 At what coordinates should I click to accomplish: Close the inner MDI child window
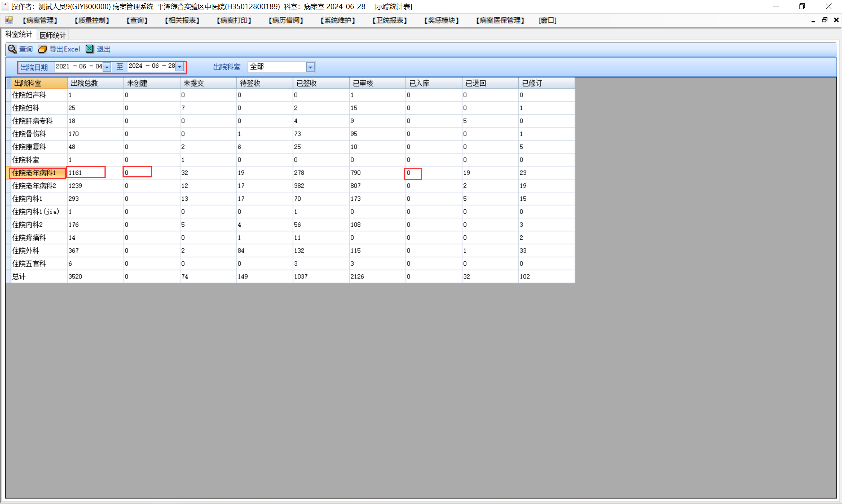pyautogui.click(x=836, y=20)
